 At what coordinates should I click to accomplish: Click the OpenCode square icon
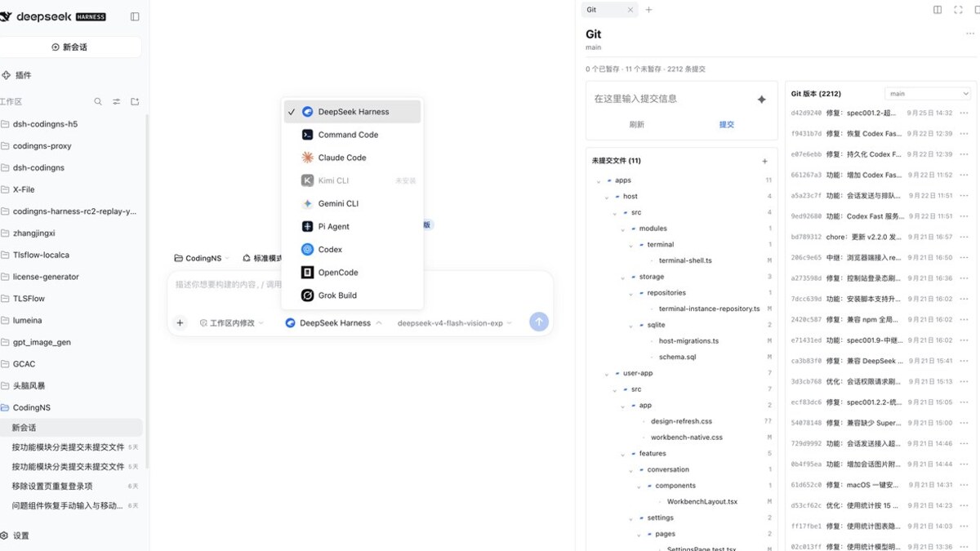pos(307,272)
